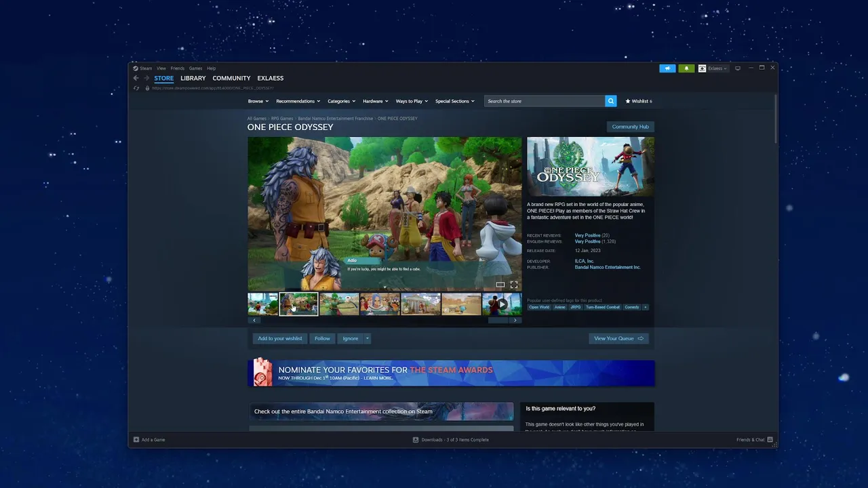Open the blue megaphone announcements button

click(x=667, y=68)
